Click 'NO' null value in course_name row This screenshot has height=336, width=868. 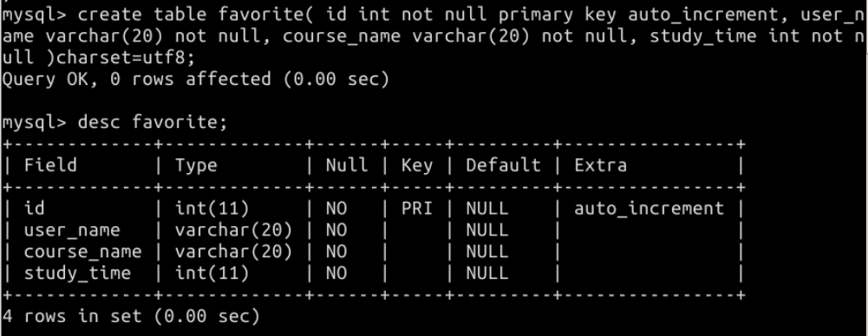click(336, 251)
